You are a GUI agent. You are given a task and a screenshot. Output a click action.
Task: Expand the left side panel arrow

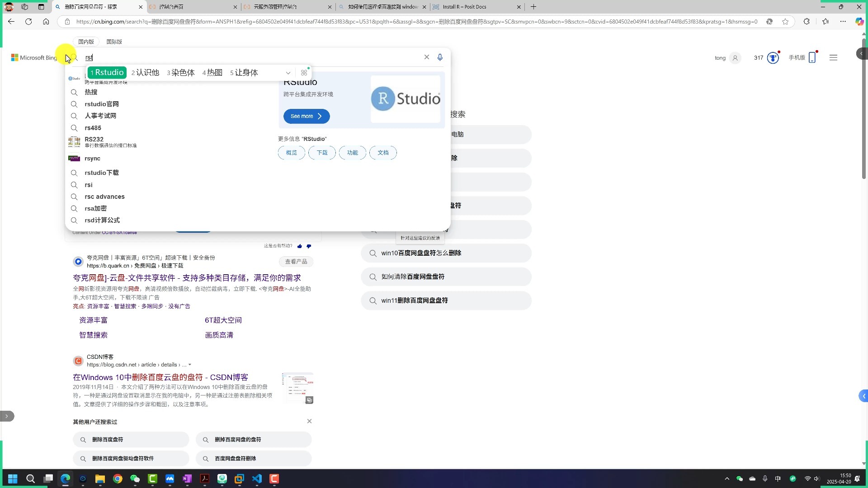pyautogui.click(x=7, y=416)
